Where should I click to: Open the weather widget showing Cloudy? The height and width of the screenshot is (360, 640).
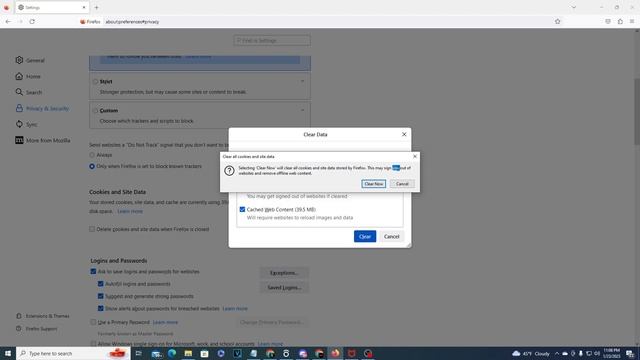click(531, 353)
